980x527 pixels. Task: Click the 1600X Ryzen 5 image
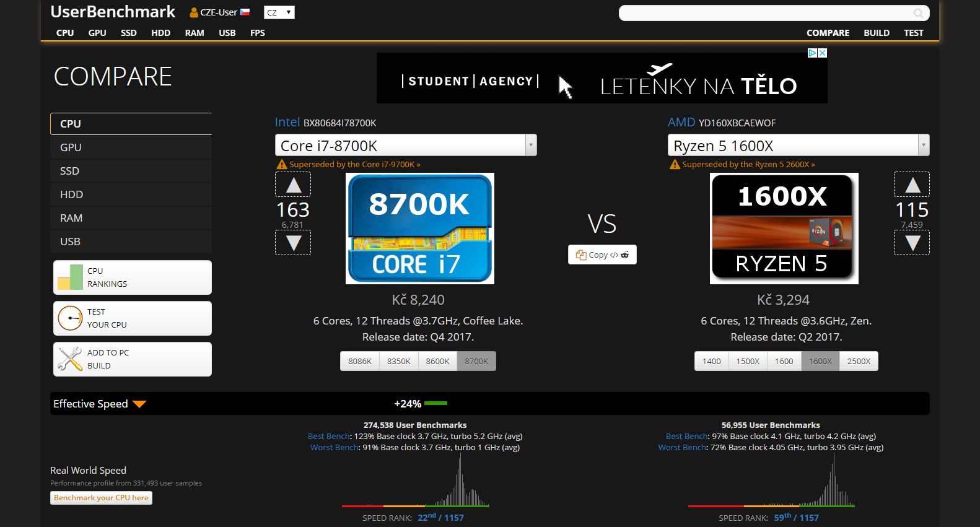pyautogui.click(x=784, y=229)
